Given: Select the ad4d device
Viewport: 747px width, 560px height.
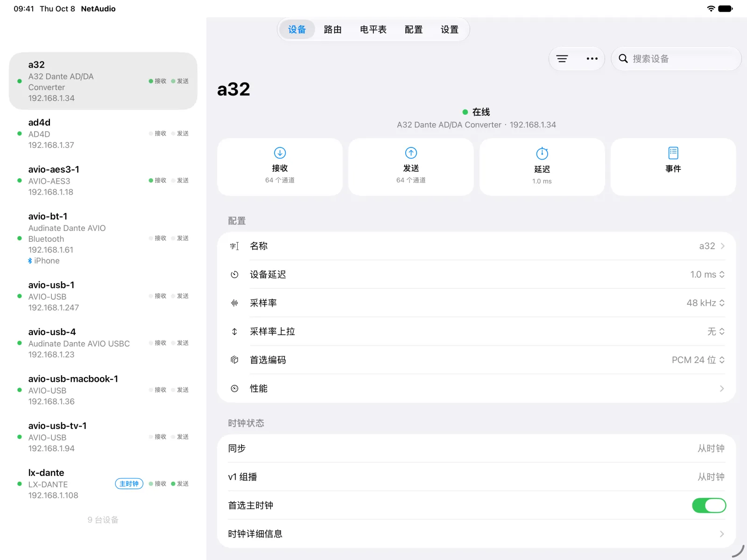Looking at the screenshot, I should point(103,133).
